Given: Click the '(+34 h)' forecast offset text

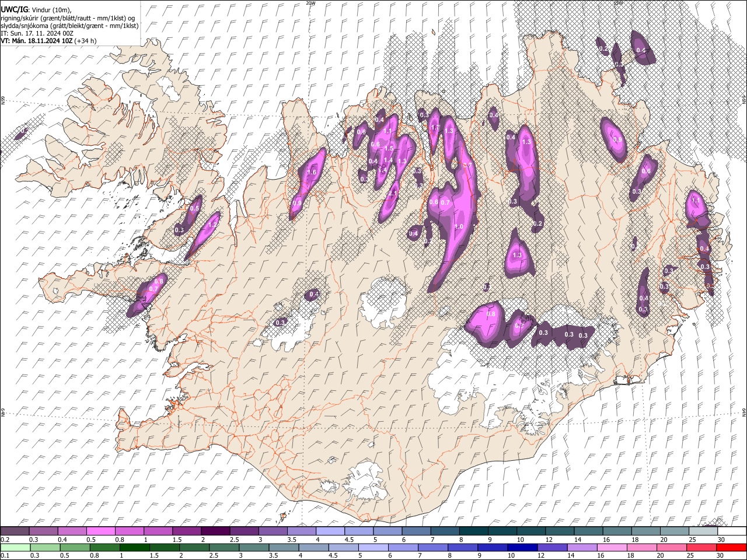Looking at the screenshot, I should click(x=85, y=41).
